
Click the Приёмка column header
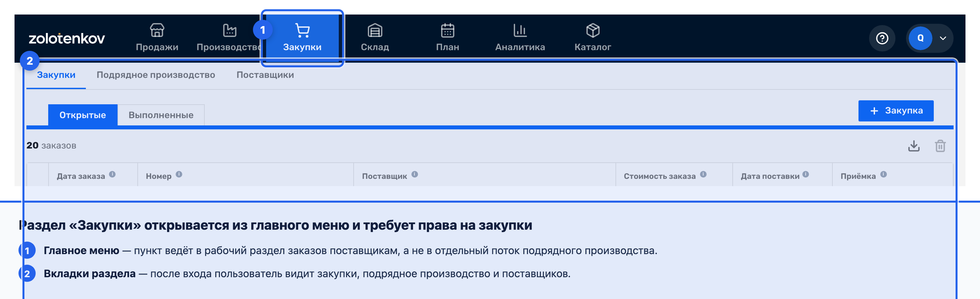pos(858,176)
